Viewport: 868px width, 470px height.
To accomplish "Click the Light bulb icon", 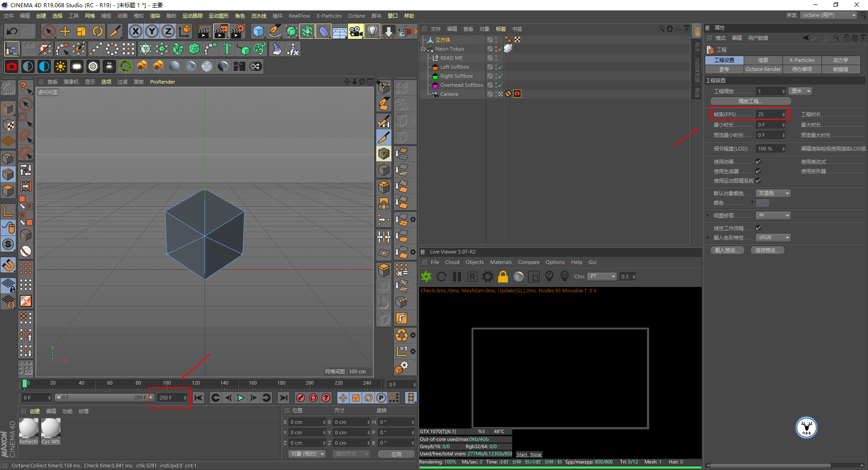I will click(x=372, y=31).
